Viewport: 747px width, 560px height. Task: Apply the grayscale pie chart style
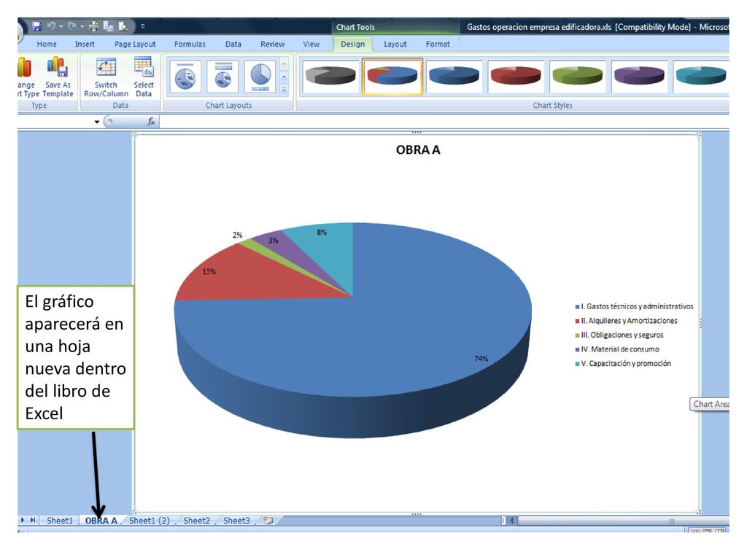330,76
